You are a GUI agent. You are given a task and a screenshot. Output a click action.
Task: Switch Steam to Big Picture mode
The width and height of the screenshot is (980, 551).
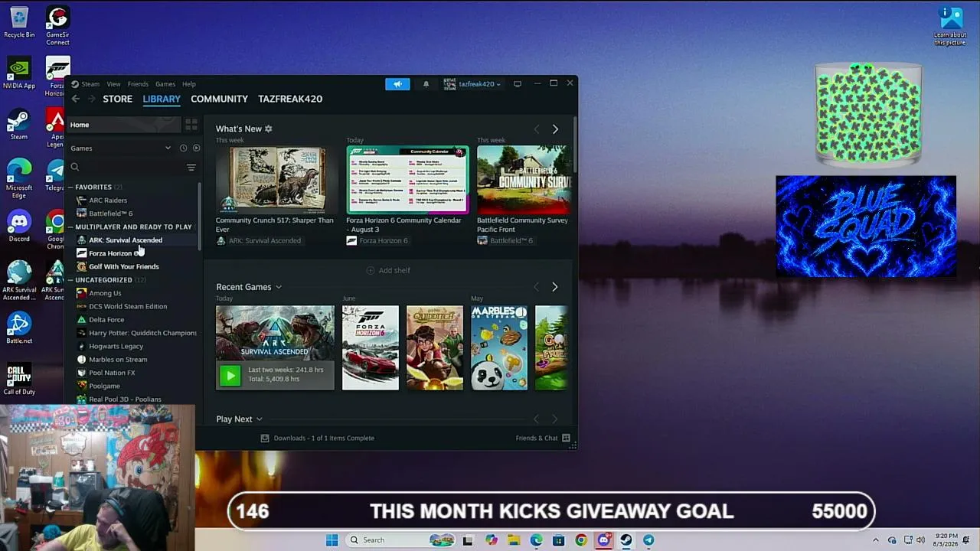tap(518, 83)
